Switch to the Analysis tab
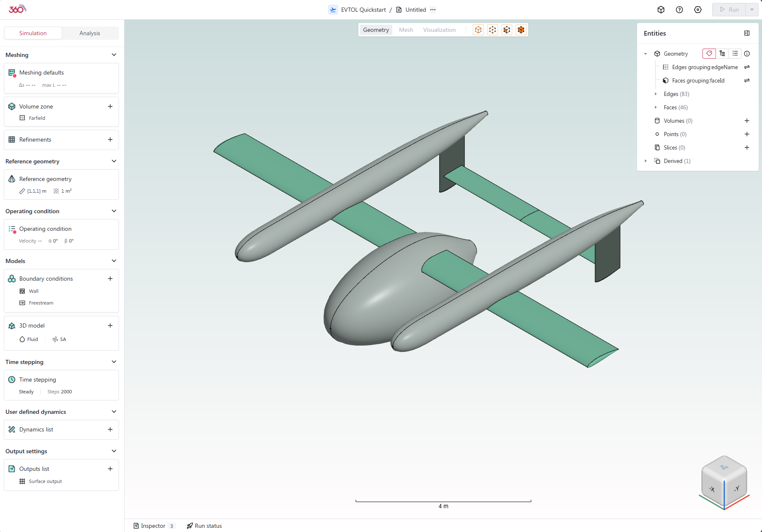 point(90,33)
